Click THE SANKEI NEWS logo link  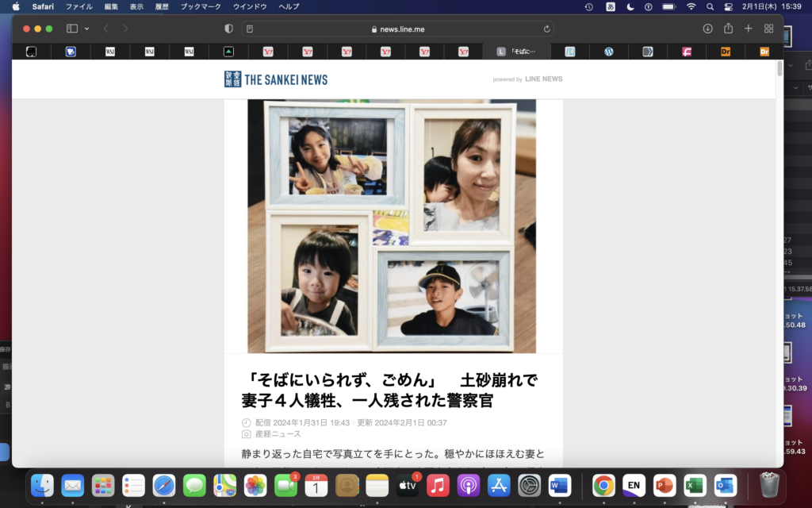pyautogui.click(x=276, y=79)
